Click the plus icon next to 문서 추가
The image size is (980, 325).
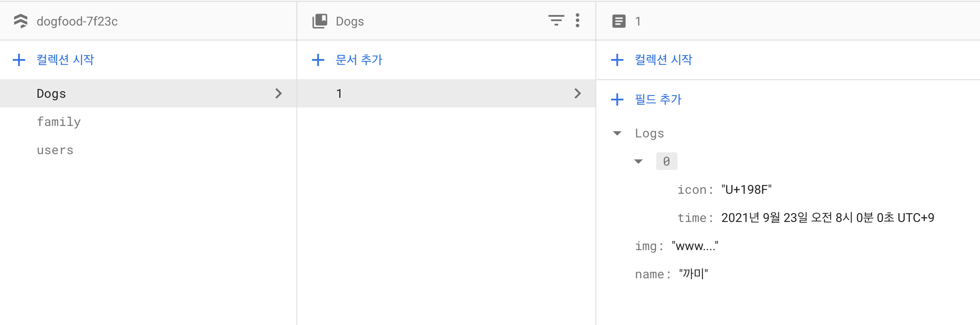(318, 60)
